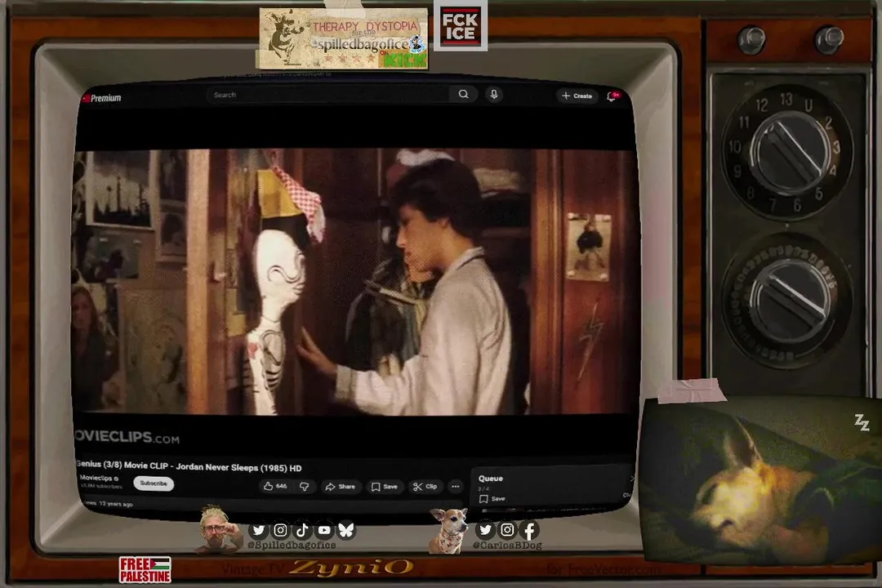
Task: Click the YouTube Premium logo
Action: [102, 98]
